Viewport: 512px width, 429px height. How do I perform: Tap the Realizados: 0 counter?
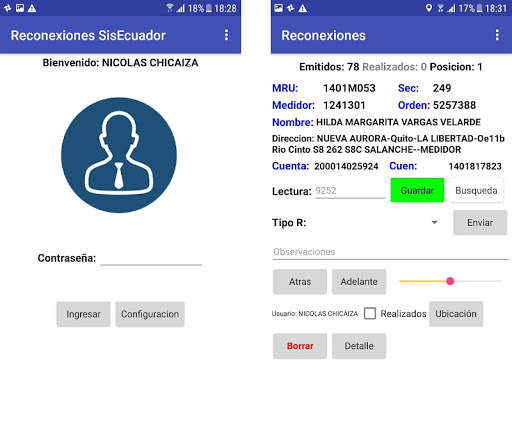pyautogui.click(x=394, y=67)
